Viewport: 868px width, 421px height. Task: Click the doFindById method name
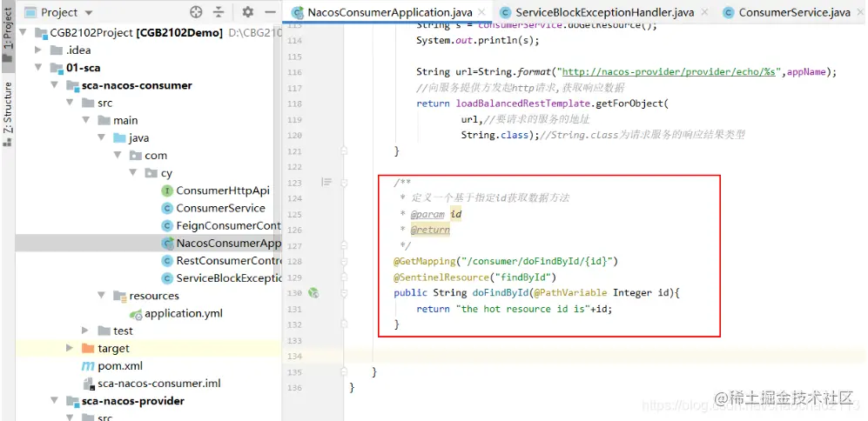point(500,292)
